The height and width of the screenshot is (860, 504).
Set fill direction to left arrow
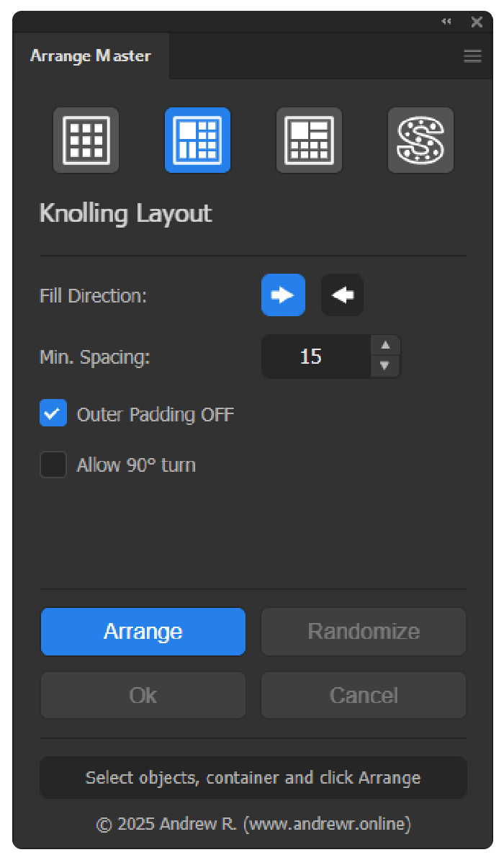coord(342,295)
